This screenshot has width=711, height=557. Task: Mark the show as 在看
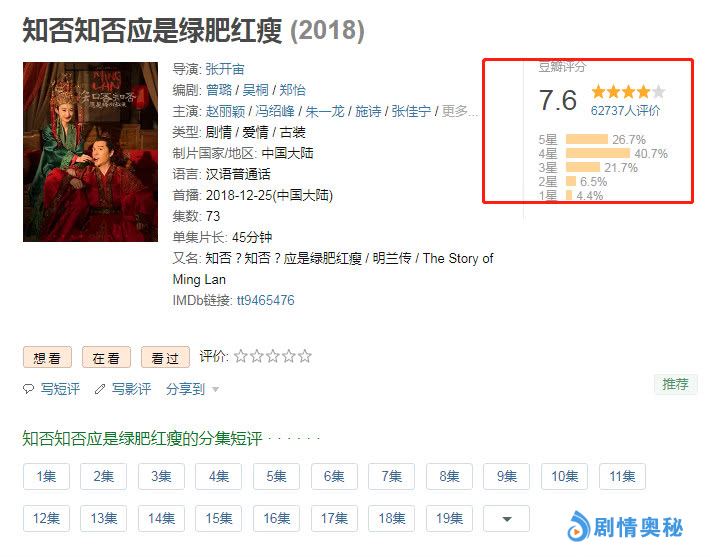[x=106, y=358]
